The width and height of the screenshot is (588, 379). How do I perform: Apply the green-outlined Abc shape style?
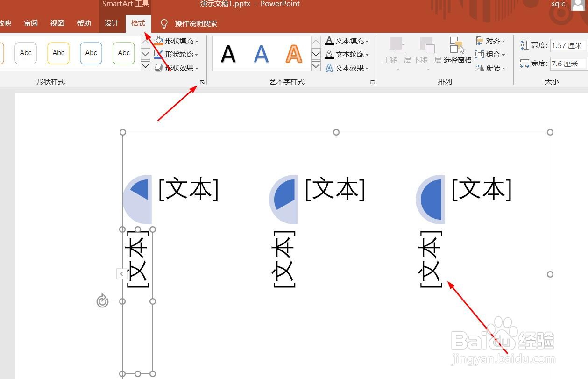[124, 53]
